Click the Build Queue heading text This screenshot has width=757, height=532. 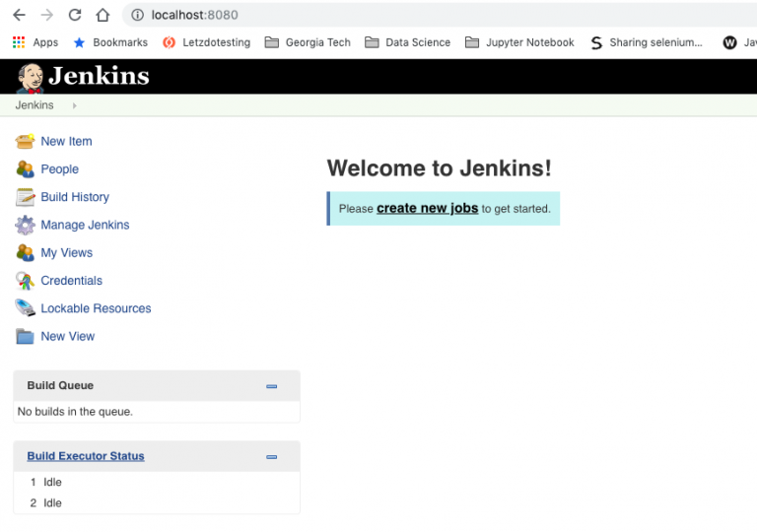[x=60, y=385]
